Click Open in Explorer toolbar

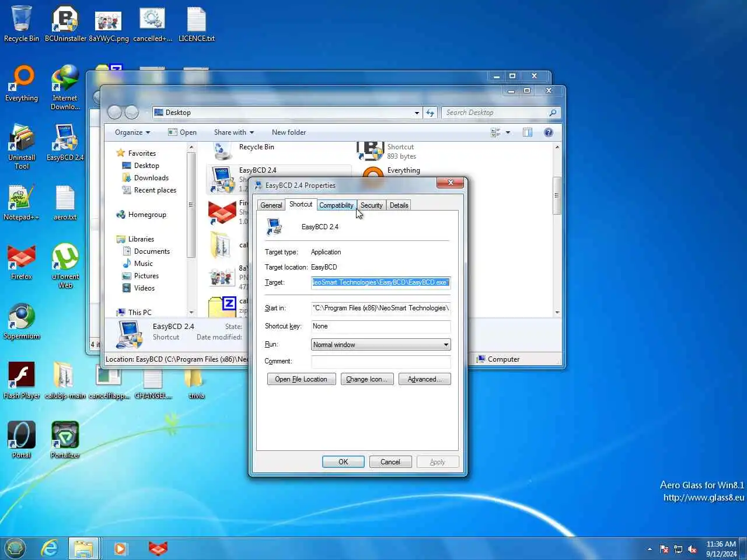click(182, 132)
